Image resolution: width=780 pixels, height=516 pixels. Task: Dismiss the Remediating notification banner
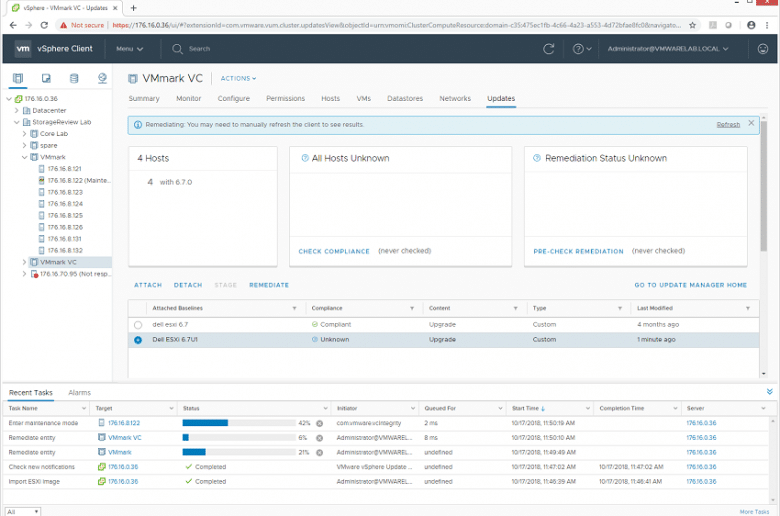(x=751, y=123)
